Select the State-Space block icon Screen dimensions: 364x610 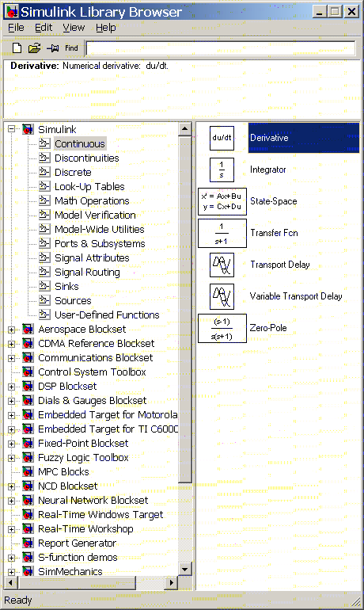(x=222, y=201)
